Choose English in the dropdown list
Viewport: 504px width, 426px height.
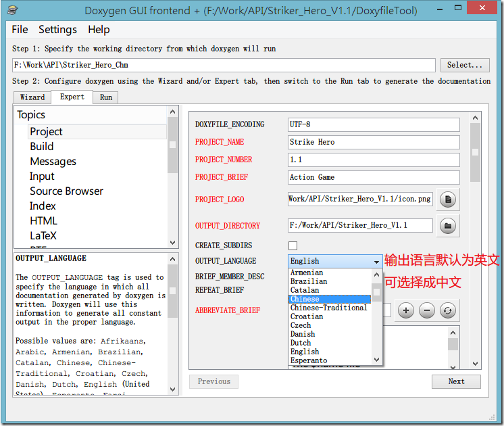coord(330,352)
